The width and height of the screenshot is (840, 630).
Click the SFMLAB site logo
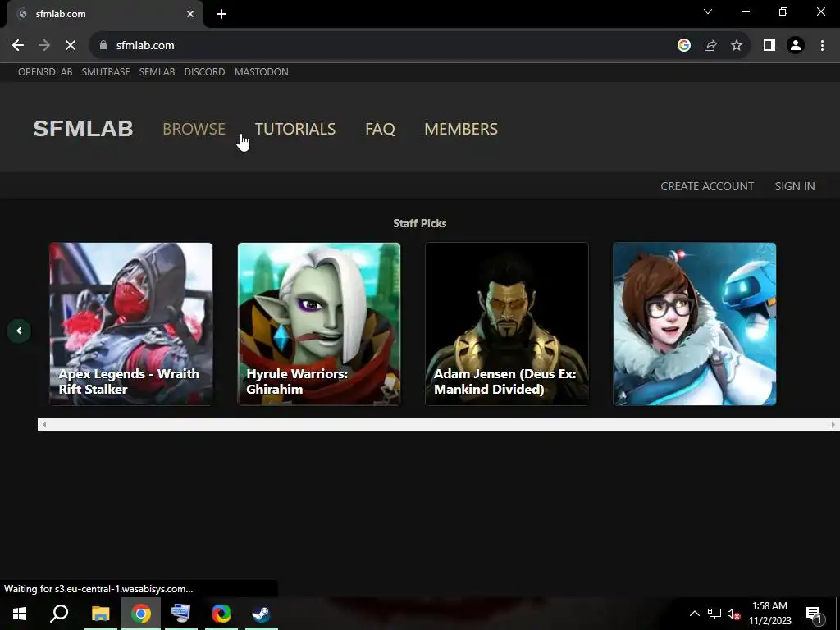point(83,129)
